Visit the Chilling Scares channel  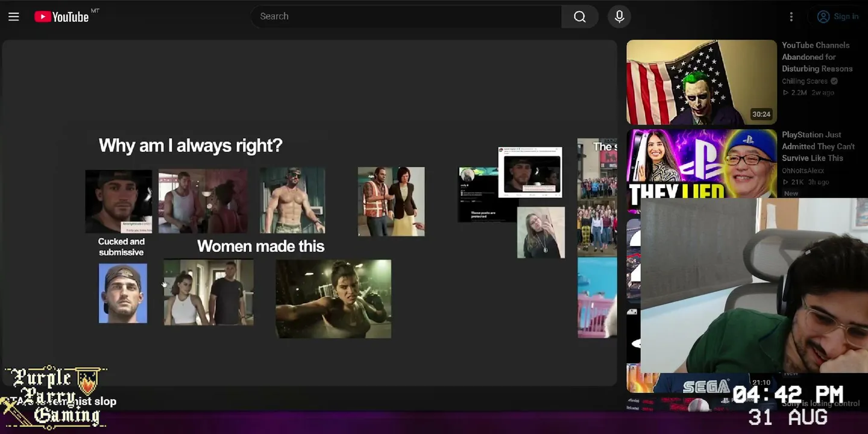point(805,81)
